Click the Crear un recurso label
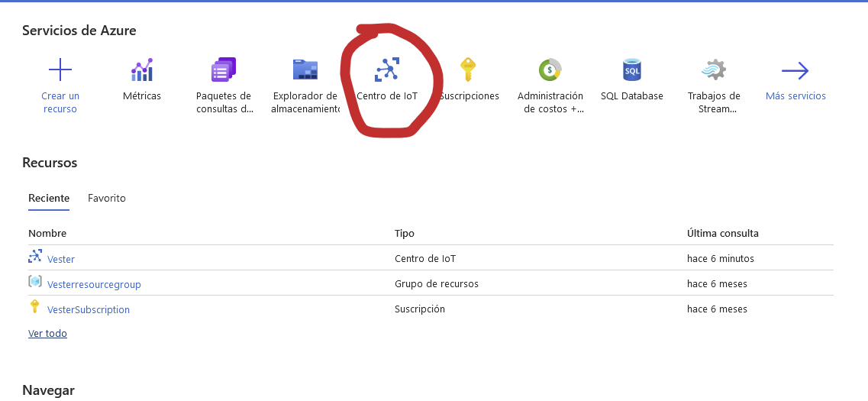The height and width of the screenshot is (401, 868). (60, 102)
